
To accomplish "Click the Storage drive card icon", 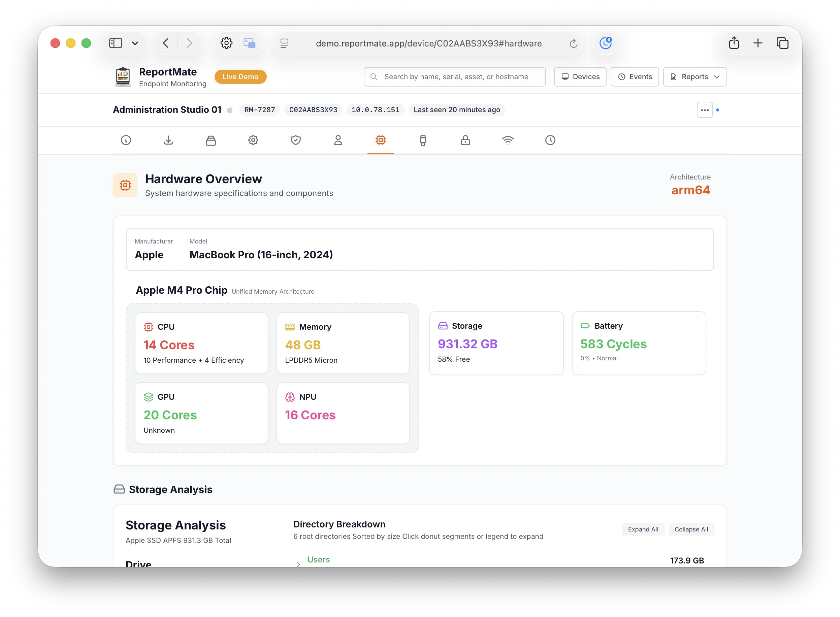I will tap(443, 326).
